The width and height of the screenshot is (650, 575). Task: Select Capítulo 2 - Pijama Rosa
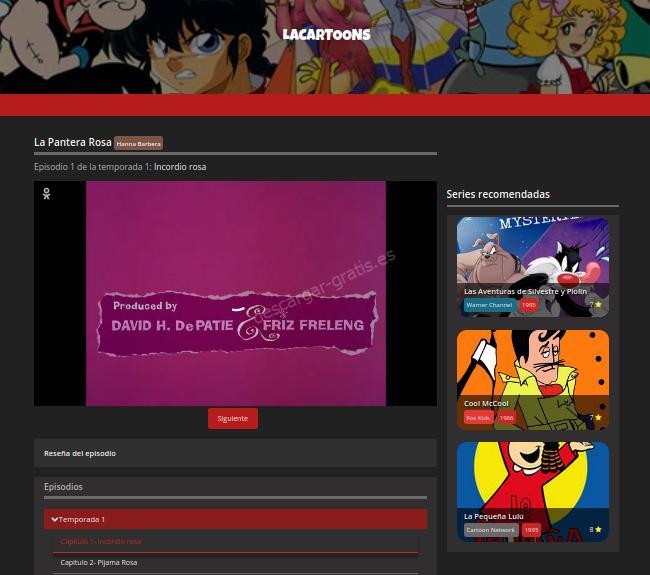click(x=98, y=562)
